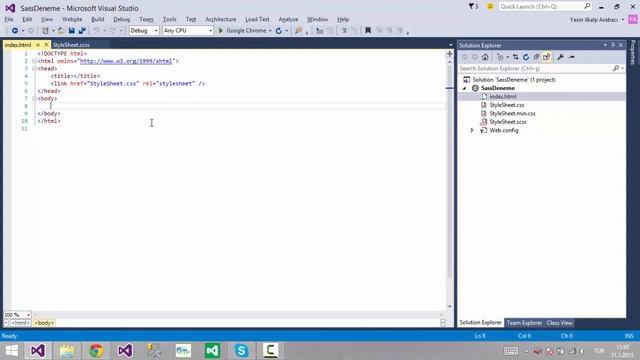Start debugging with green play arrow
Image resolution: width=640 pixels, height=360 pixels.
click(221, 31)
